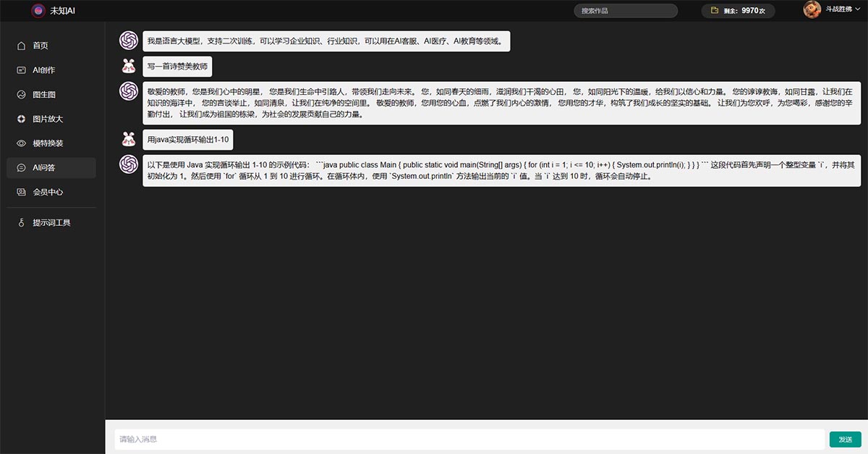This screenshot has height=454, width=868.
Task: Click the 未知AI logo icon
Action: coord(38,11)
